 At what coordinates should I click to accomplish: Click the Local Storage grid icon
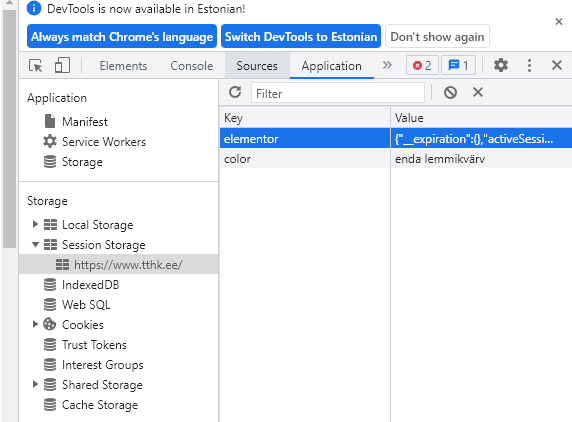click(x=50, y=225)
